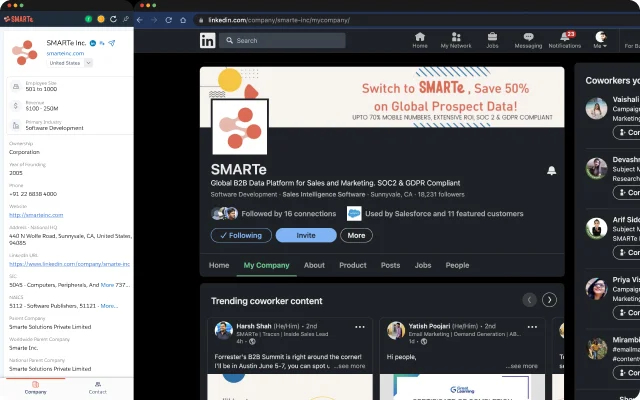Click the SMARTe logo in the extension header

tap(19, 19)
